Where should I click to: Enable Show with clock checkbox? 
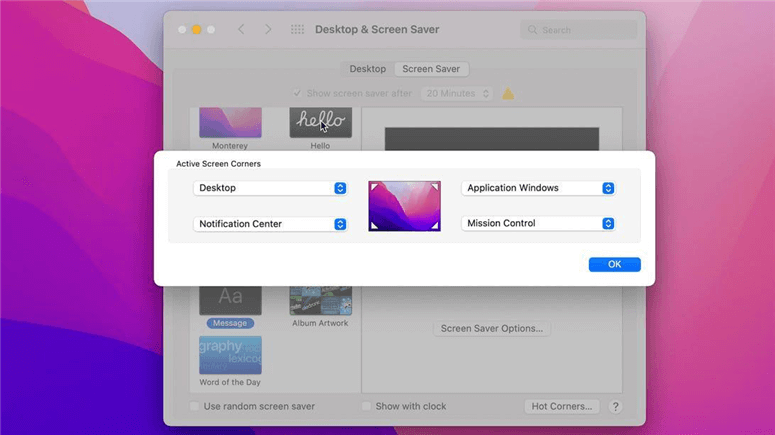366,406
